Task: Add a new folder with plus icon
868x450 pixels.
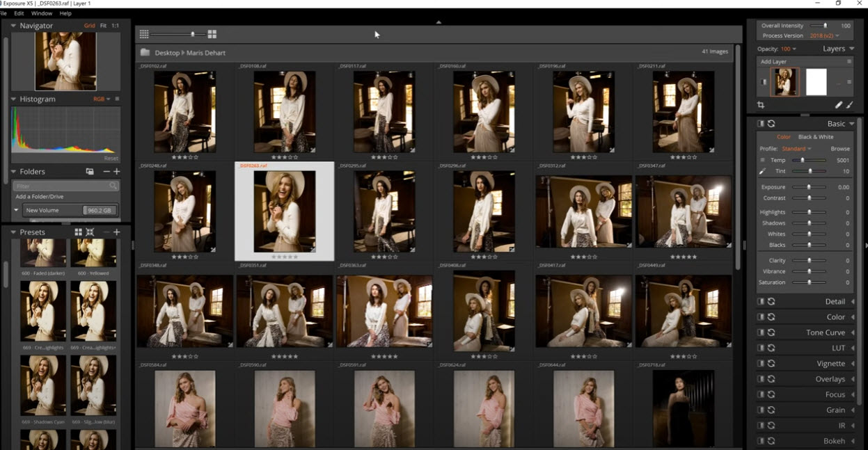Action: [117, 171]
